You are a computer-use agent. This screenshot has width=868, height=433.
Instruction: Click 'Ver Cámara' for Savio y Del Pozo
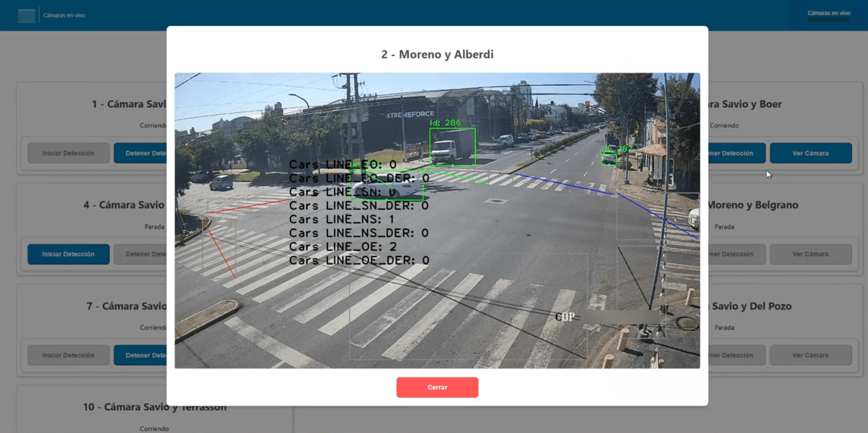click(x=810, y=355)
